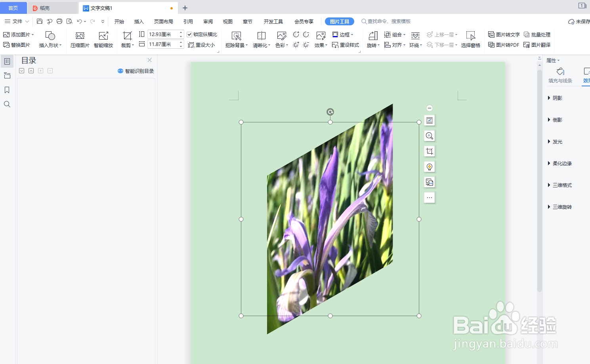Click the Print icon in quick access toolbar
590x364 pixels.
(x=59, y=21)
